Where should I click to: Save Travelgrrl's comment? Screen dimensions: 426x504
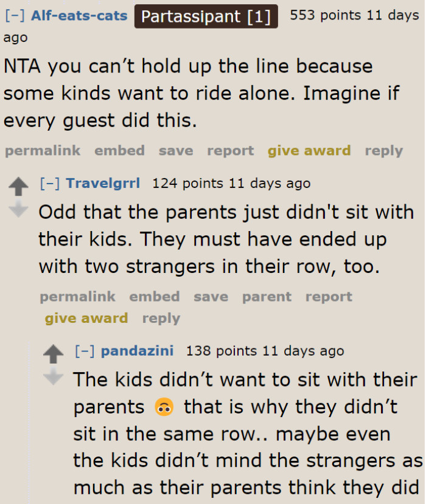pyautogui.click(x=211, y=297)
